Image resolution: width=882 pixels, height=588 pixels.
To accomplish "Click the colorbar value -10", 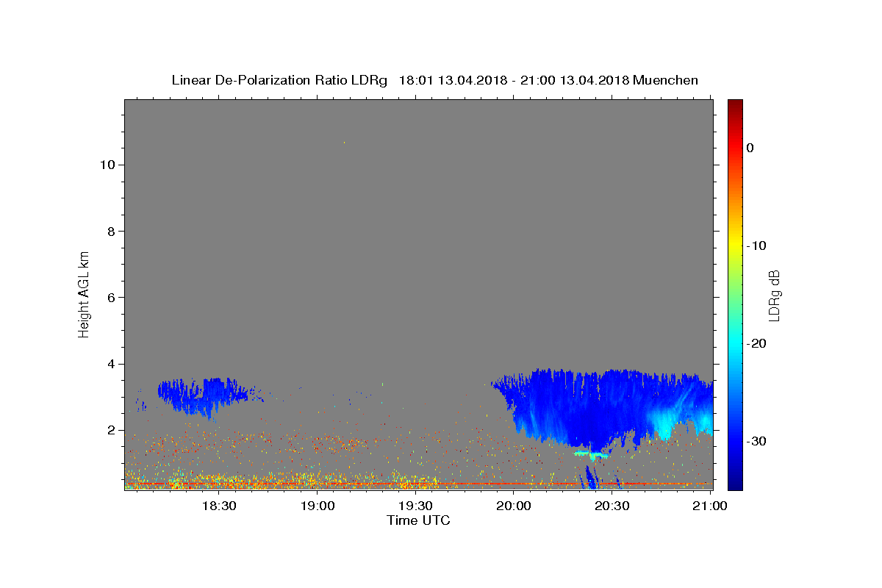I will click(x=756, y=245).
